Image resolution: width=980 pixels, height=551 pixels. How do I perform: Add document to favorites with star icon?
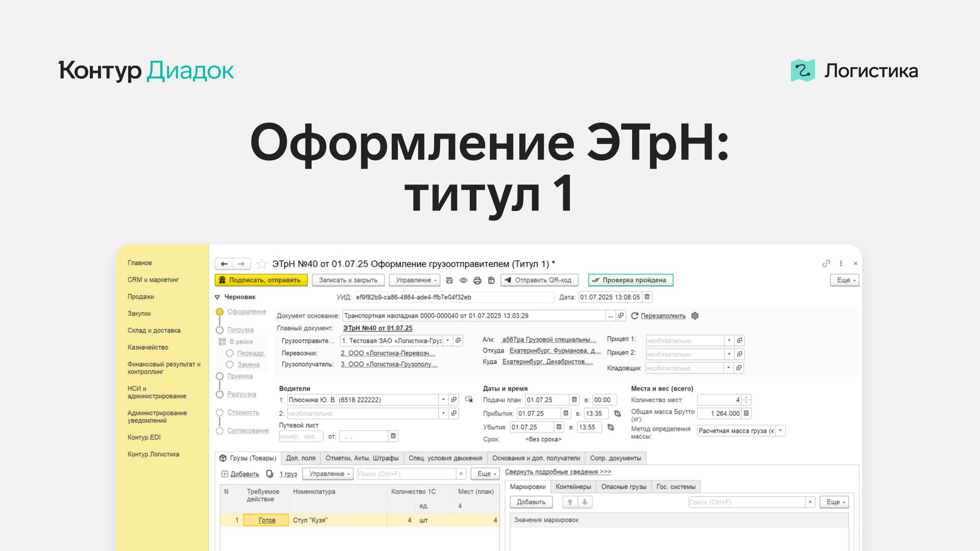(x=261, y=264)
